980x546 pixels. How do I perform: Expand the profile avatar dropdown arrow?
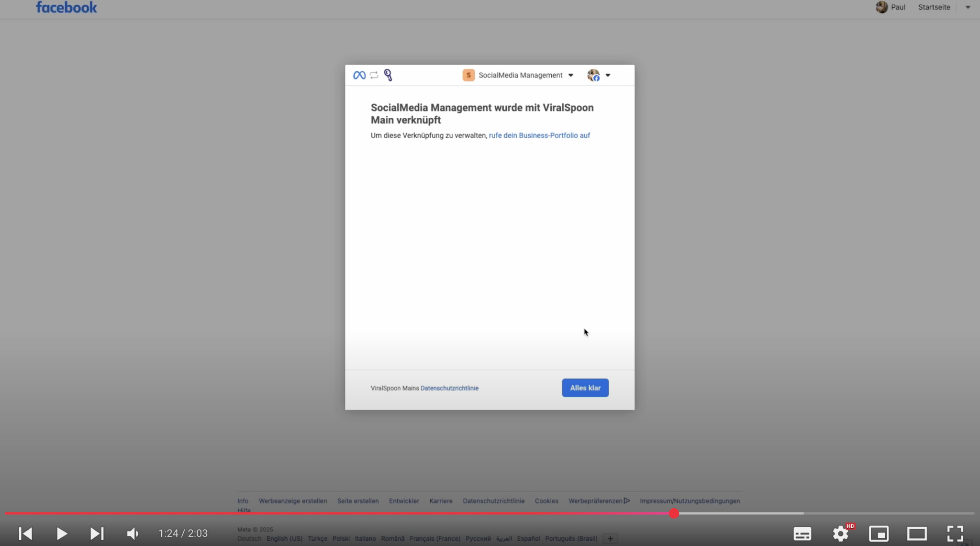click(608, 75)
